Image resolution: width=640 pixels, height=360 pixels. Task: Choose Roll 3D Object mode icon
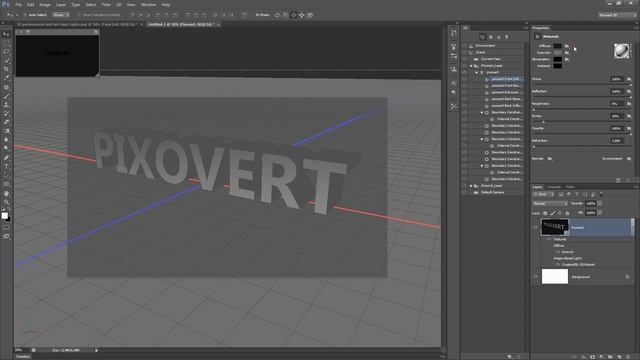click(286, 15)
